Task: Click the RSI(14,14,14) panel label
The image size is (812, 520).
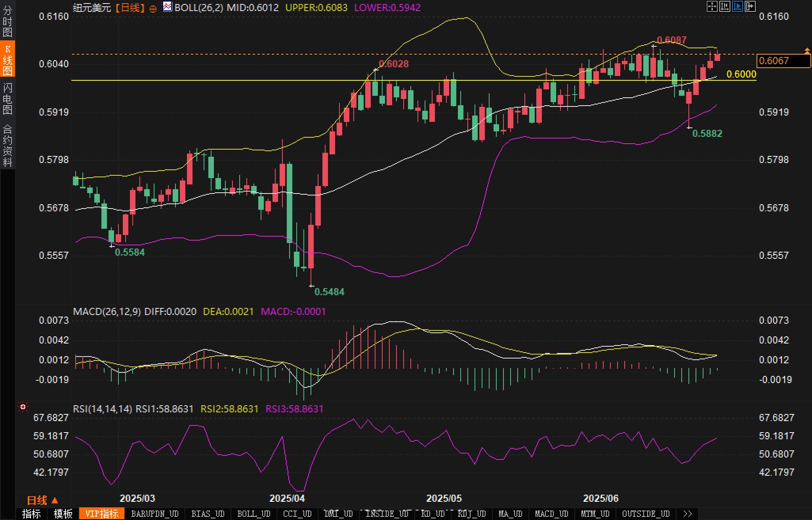Action: (103, 409)
